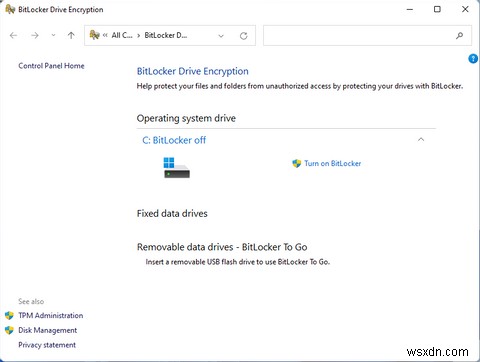Image resolution: width=480 pixels, height=362 pixels.
Task: Click the BitLocker title bar window icon
Action: [10, 9]
